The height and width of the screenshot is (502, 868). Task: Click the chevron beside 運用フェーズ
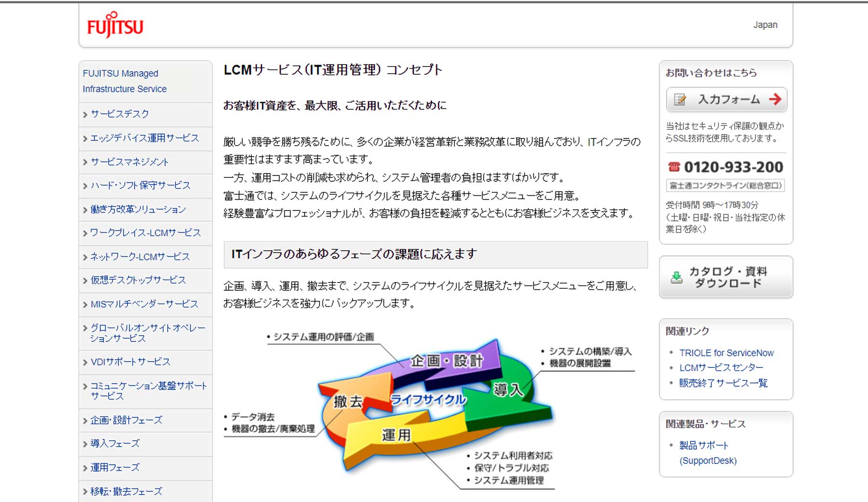pos(85,468)
